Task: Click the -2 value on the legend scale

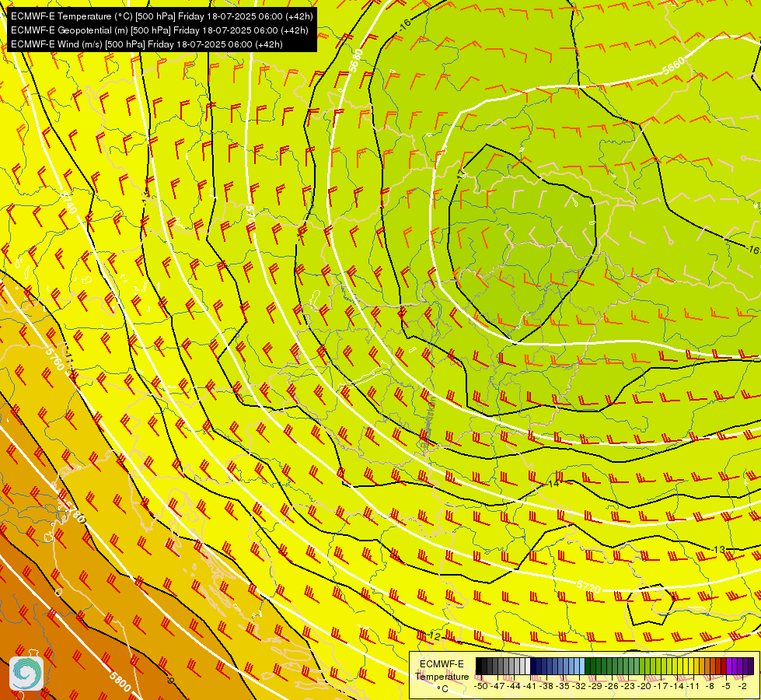Action: (741, 686)
